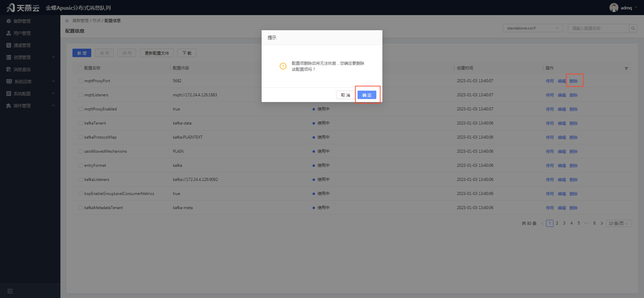The width and height of the screenshot is (644, 298).
Task: Click the 创建时间 column header
Action: [465, 68]
